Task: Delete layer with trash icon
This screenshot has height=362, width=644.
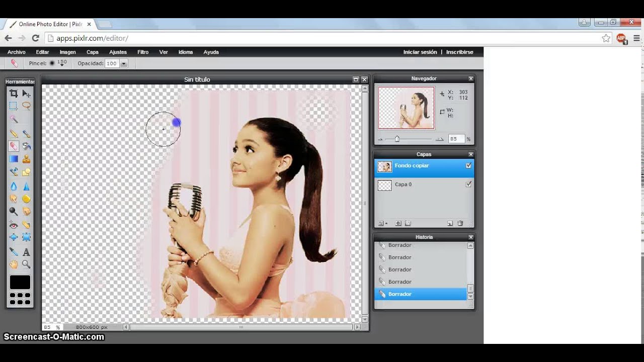Action: [x=460, y=223]
